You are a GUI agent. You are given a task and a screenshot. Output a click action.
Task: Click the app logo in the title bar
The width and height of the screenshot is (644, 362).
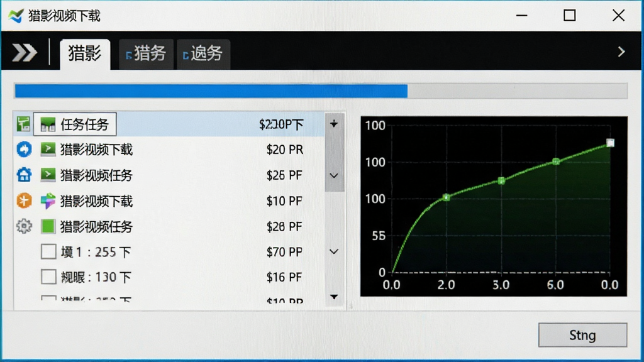click(16, 16)
